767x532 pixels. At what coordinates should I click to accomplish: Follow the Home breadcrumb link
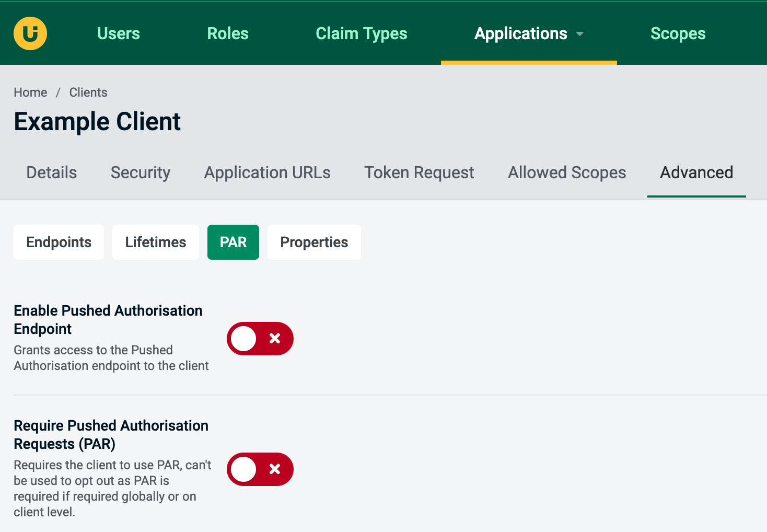point(30,92)
